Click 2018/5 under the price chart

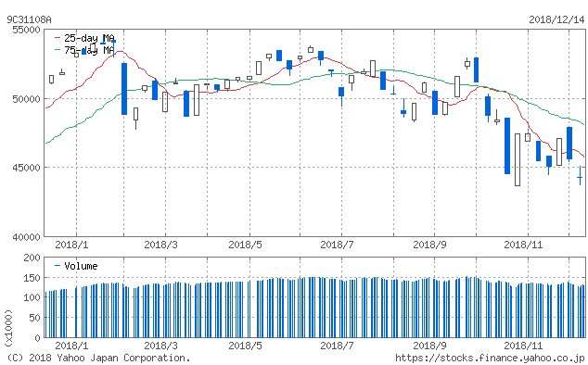click(245, 245)
